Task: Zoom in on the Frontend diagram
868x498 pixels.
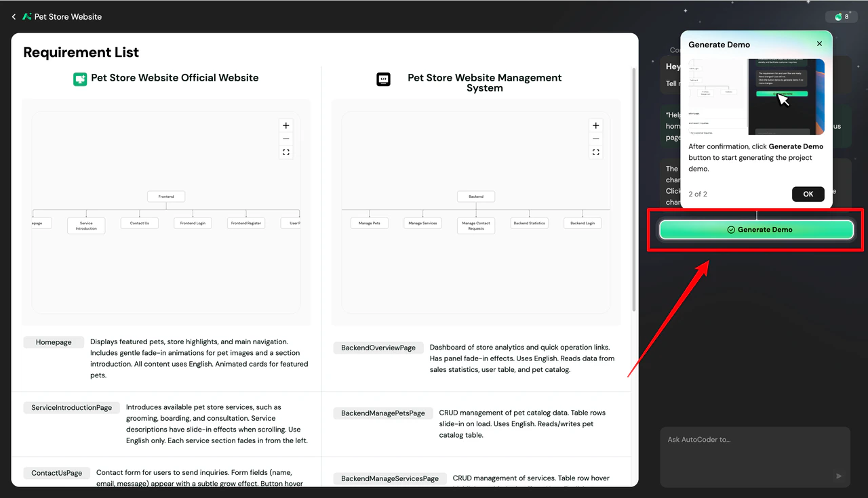Action: [x=286, y=125]
